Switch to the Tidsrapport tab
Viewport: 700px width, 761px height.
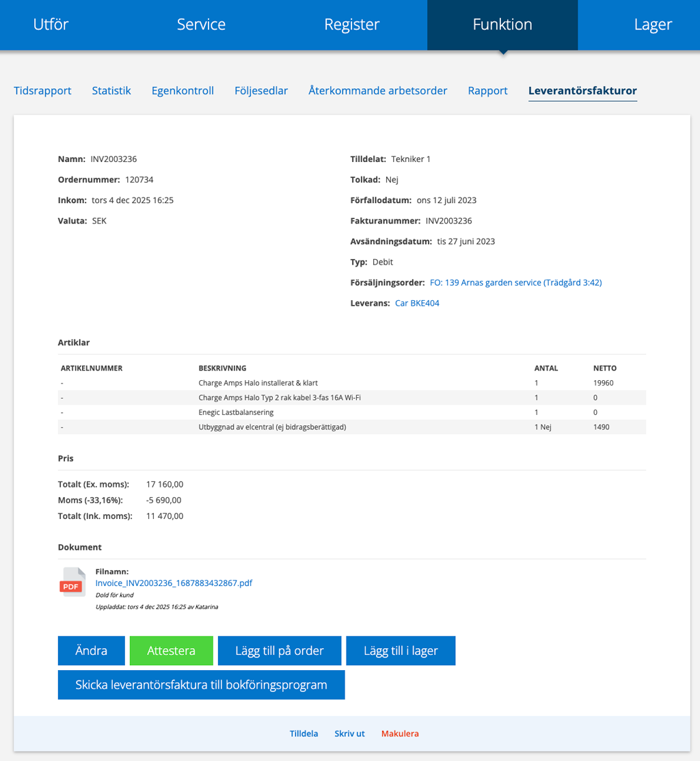tap(42, 90)
